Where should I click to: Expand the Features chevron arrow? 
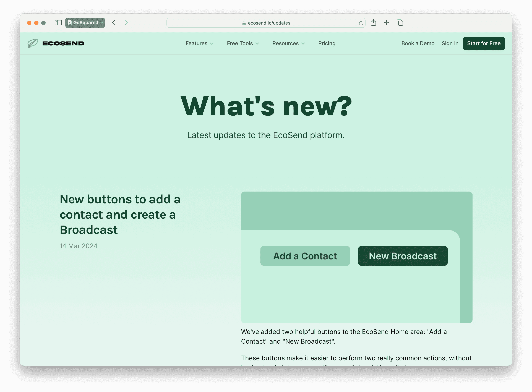pos(212,44)
